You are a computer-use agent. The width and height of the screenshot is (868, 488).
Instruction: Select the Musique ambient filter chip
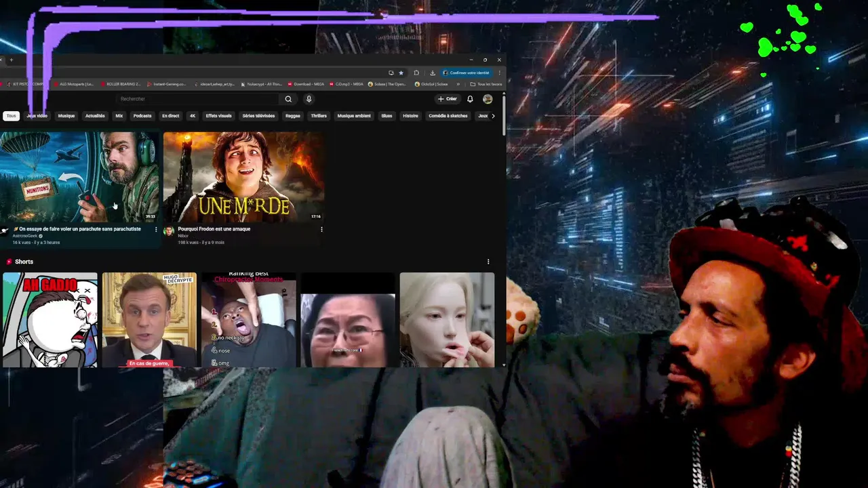(x=354, y=116)
